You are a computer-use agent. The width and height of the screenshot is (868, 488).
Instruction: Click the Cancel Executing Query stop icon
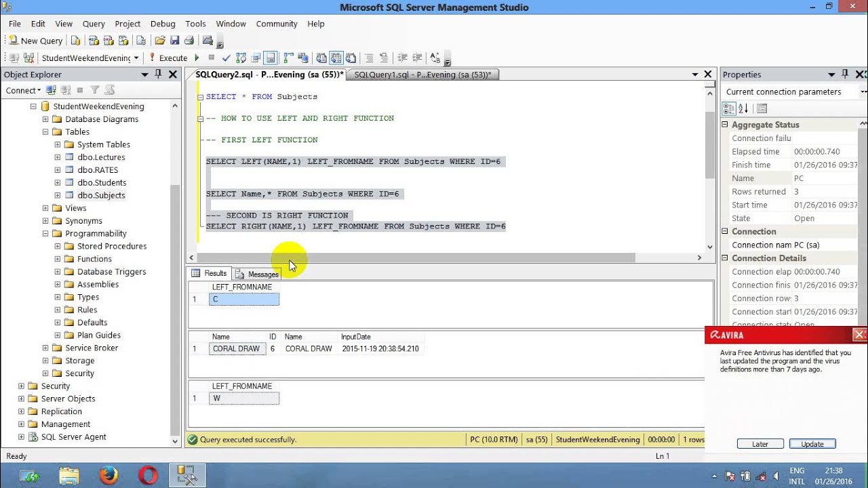[x=212, y=58]
